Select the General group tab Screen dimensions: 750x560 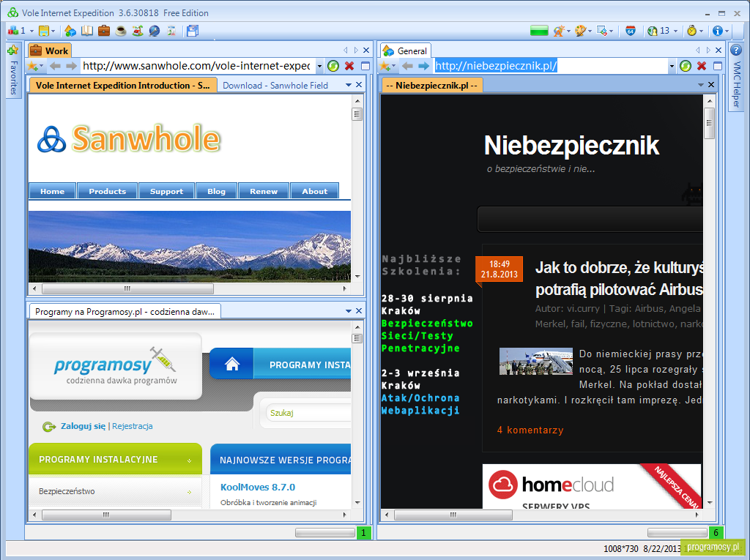coord(406,51)
